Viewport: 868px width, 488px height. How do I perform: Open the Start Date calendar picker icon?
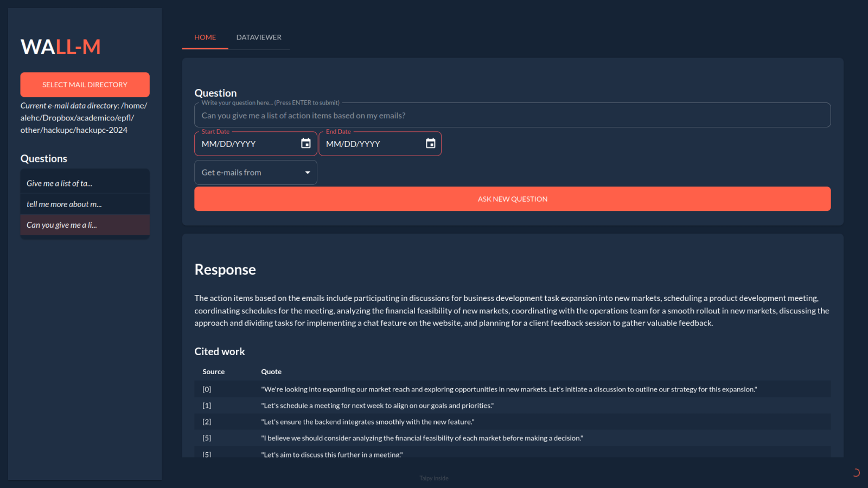pos(306,144)
